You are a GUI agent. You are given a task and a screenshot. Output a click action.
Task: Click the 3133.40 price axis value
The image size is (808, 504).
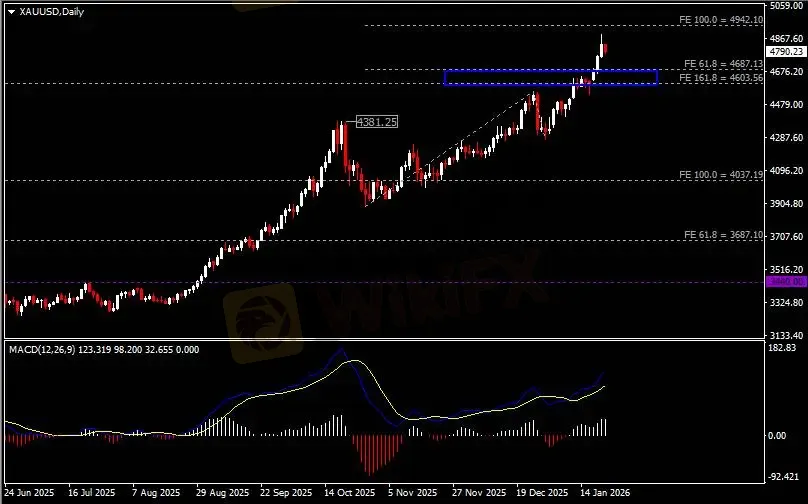coord(786,335)
